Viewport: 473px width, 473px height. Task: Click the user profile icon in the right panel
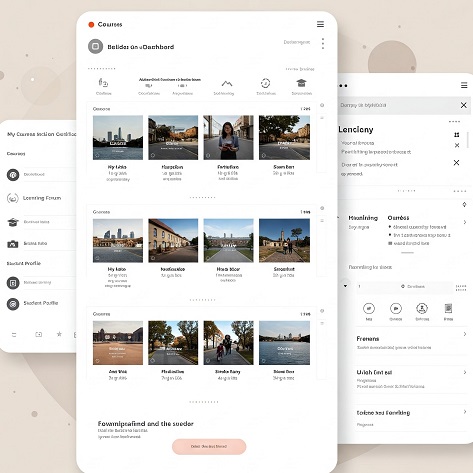point(422,309)
